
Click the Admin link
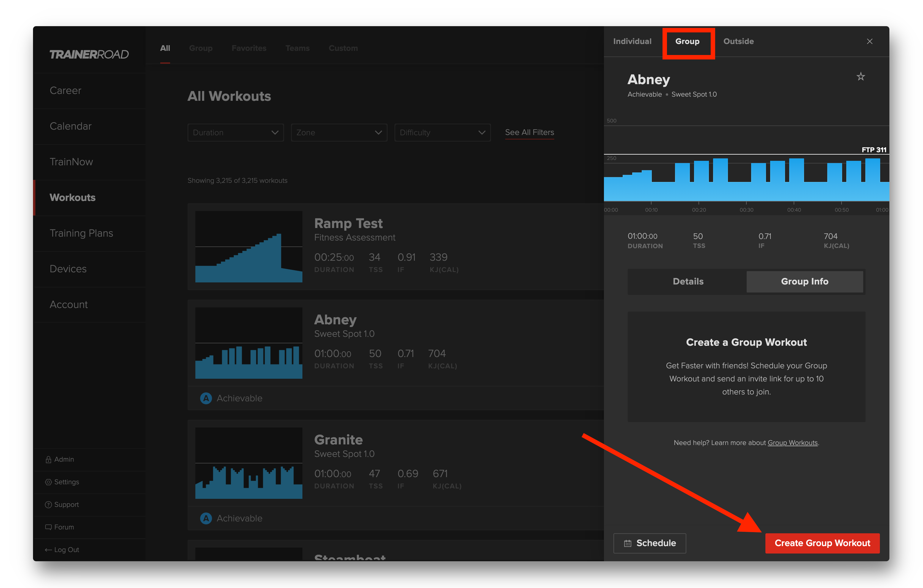coord(64,459)
